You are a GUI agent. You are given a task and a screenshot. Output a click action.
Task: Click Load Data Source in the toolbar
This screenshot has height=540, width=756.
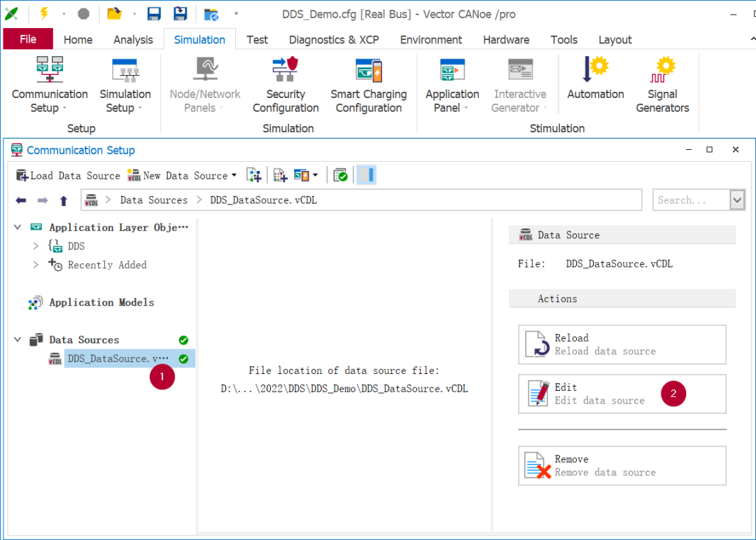pyautogui.click(x=68, y=176)
